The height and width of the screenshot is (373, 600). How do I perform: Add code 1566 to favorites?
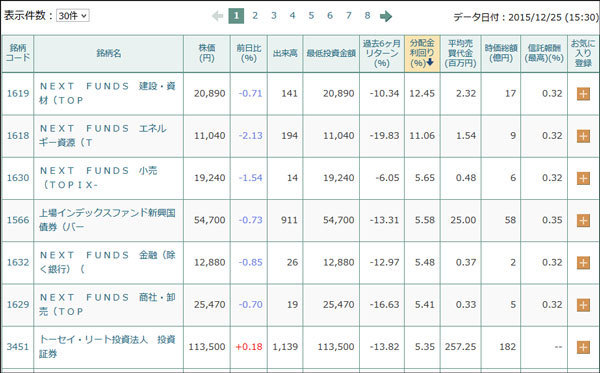click(x=583, y=220)
